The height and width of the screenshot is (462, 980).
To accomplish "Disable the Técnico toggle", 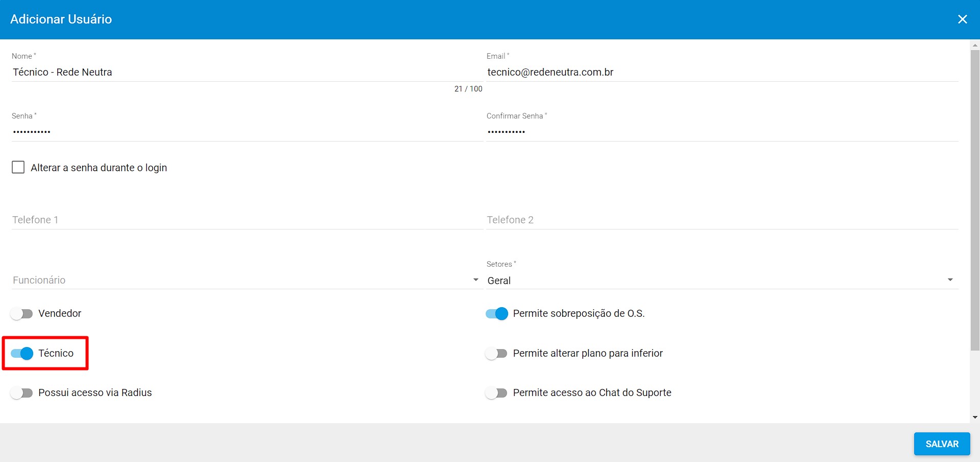I will click(x=22, y=353).
